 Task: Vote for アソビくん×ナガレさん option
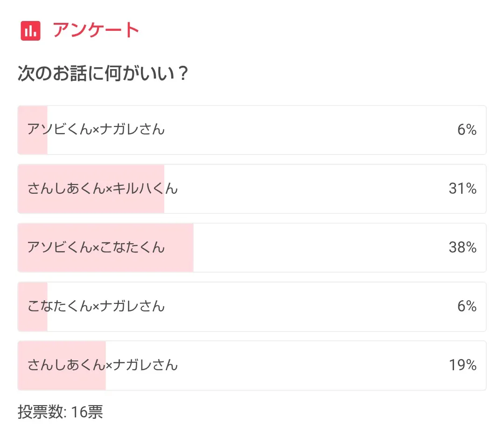point(96,129)
